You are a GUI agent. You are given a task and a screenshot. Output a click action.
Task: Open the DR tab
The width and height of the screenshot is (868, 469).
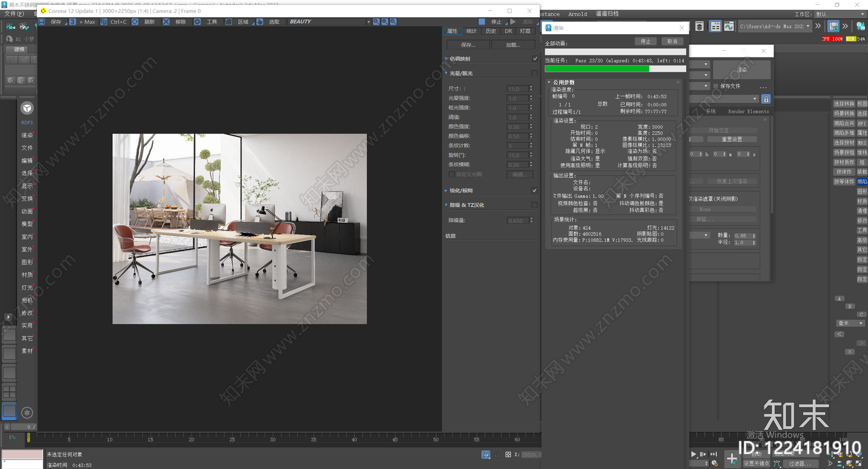508,31
